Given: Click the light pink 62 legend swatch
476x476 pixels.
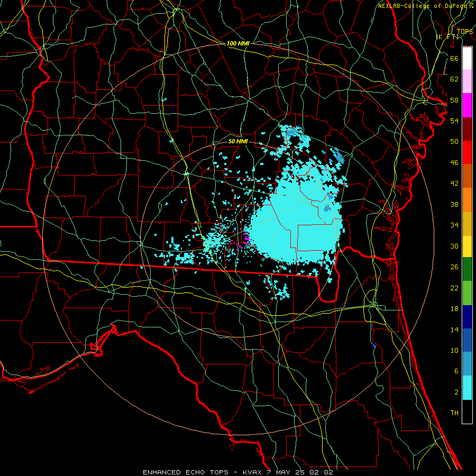Looking at the screenshot, I should pos(467,81).
